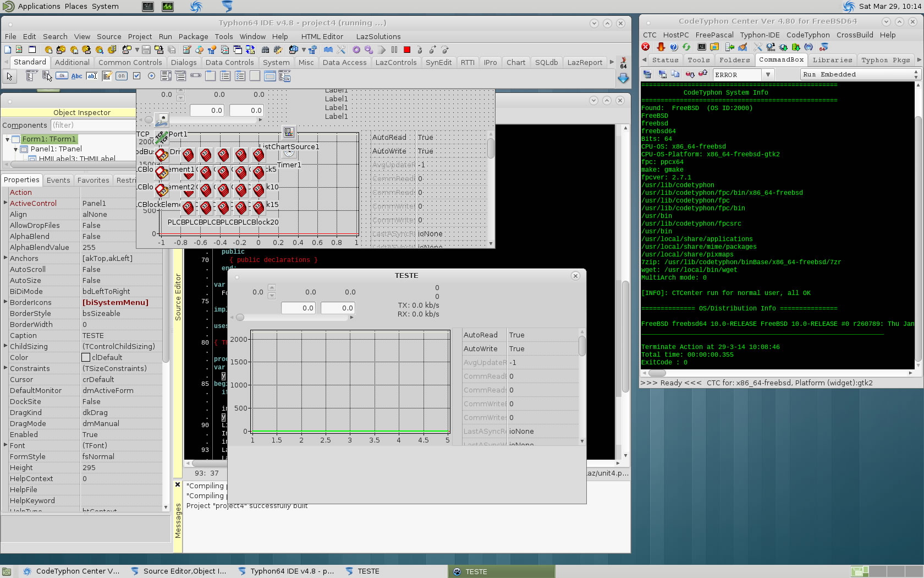Expand the Anchors property
Viewport: 924px width, 578px height.
point(5,258)
